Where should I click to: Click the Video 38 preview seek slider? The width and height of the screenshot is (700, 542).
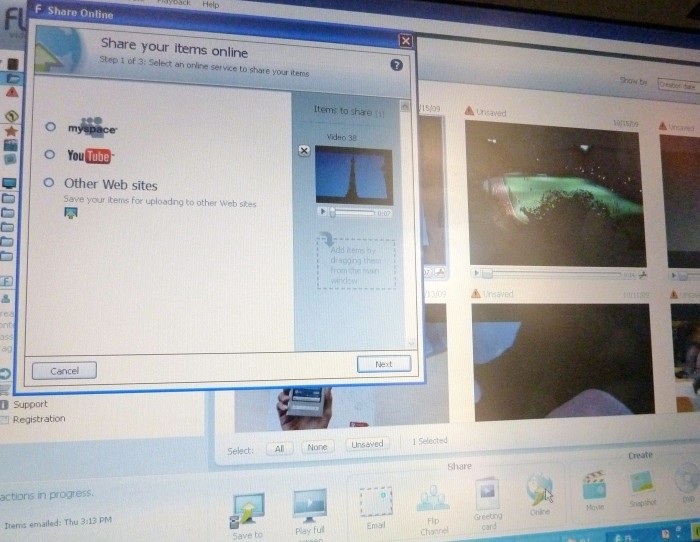pos(352,212)
